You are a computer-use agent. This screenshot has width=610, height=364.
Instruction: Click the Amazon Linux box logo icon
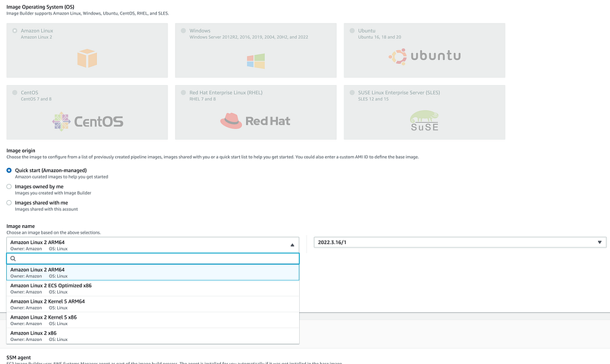point(87,57)
